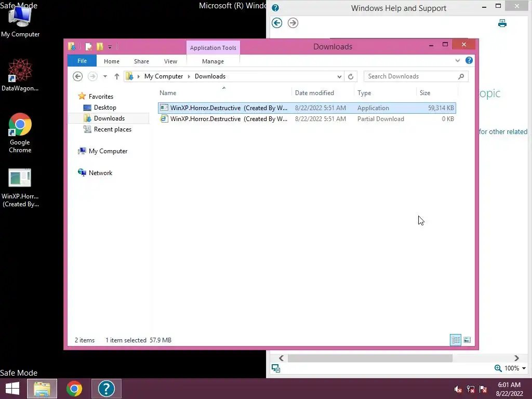Click magnifier icon in search box
This screenshot has height=399, width=532.
tap(461, 76)
